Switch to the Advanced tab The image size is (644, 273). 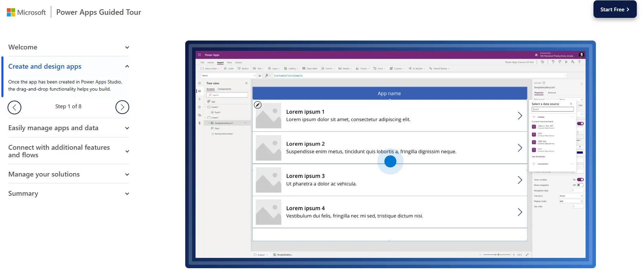pos(552,93)
